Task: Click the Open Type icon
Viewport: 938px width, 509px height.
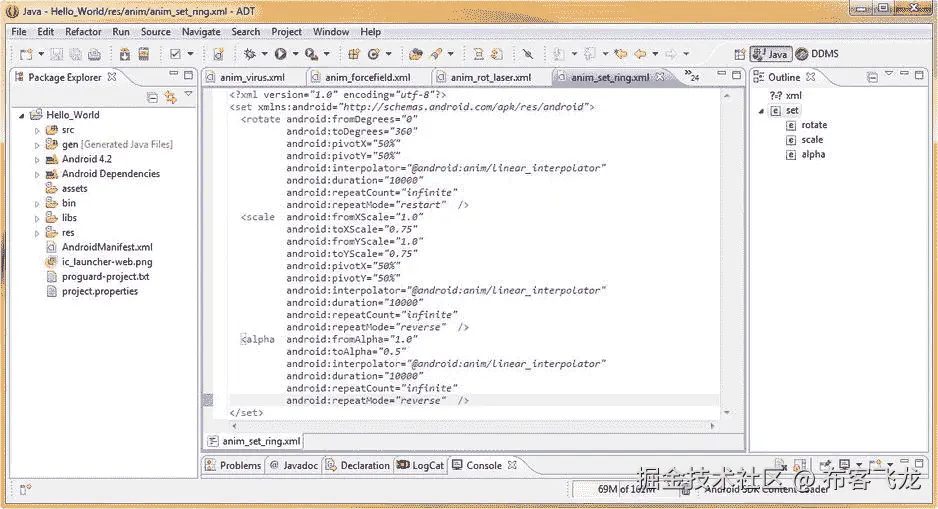Action: (x=415, y=54)
